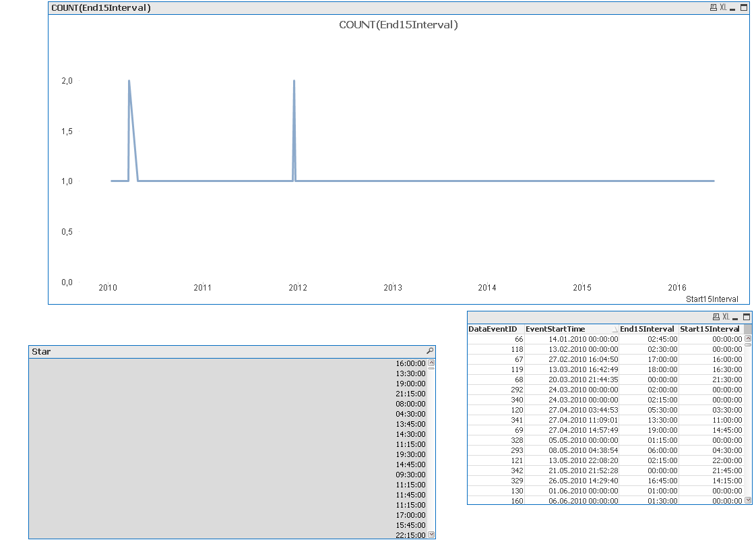Viewport: 756px width, 544px height.
Task: Click EventStartTime 27.02.2010 16:04:50 cell
Action: point(572,360)
